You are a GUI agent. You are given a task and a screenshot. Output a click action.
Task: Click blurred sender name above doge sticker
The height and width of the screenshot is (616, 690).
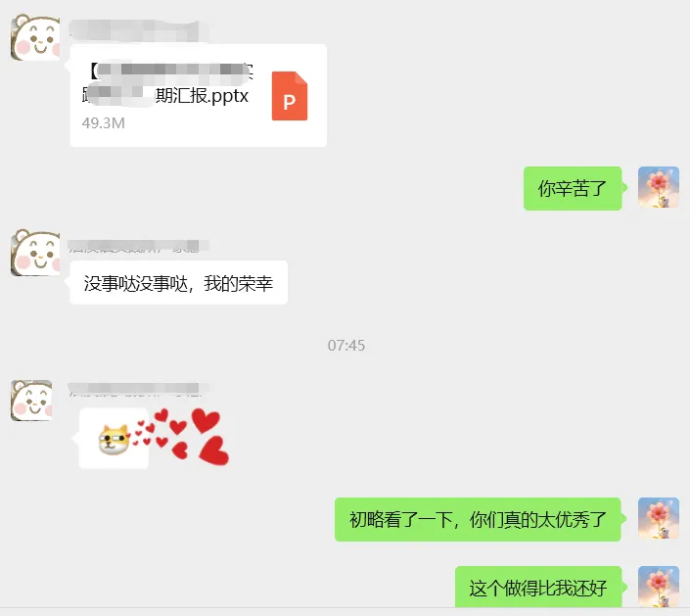138,389
